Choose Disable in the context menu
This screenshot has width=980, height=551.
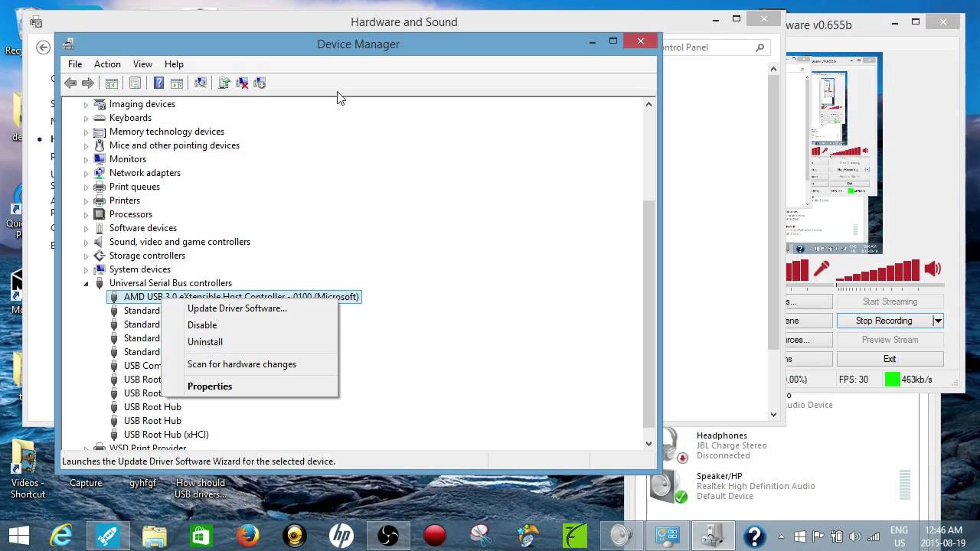(250, 325)
